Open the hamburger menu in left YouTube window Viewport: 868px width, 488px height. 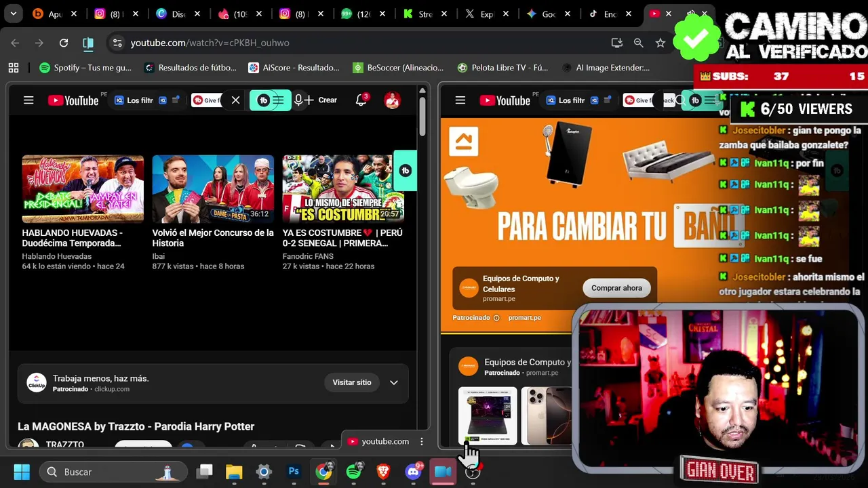pyautogui.click(x=28, y=100)
